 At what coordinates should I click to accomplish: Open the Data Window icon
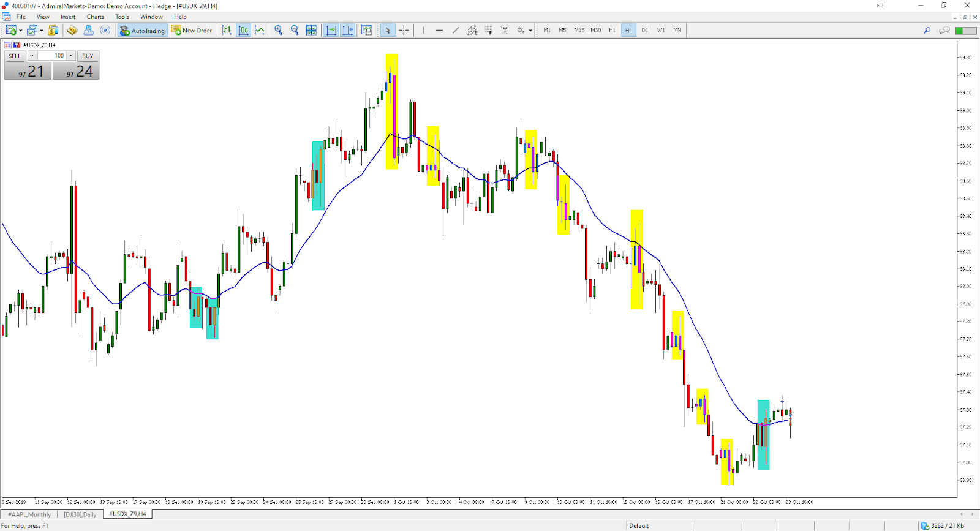click(72, 30)
